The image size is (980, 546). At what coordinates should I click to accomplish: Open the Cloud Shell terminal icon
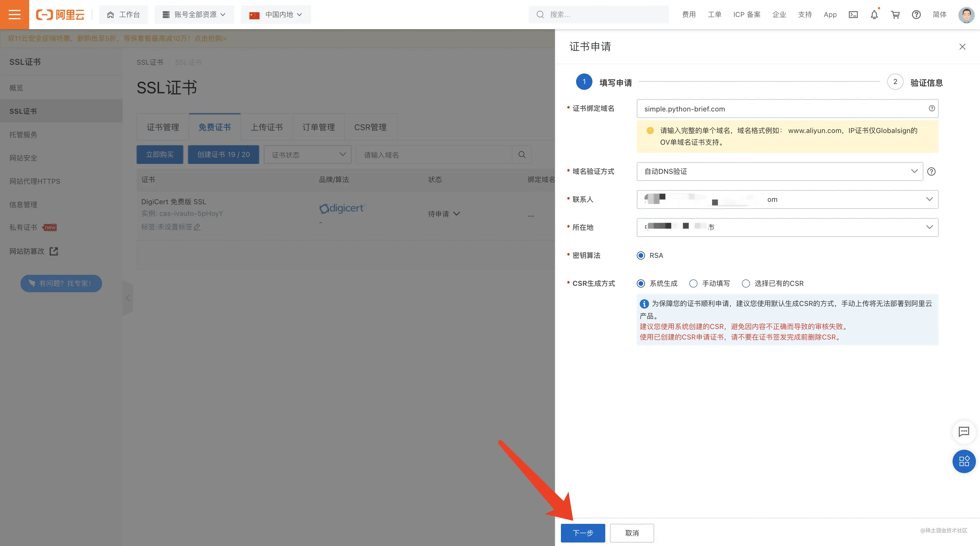coord(853,15)
